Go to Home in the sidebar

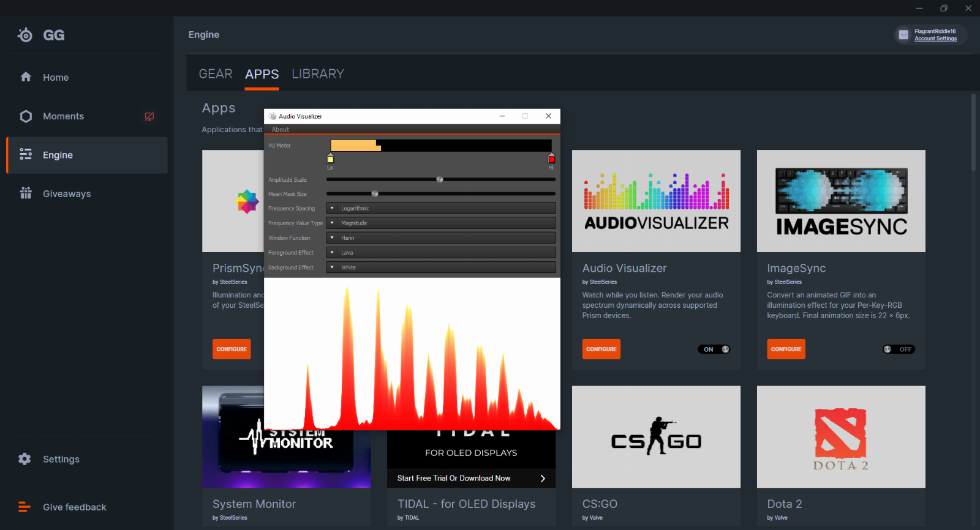[56, 78]
